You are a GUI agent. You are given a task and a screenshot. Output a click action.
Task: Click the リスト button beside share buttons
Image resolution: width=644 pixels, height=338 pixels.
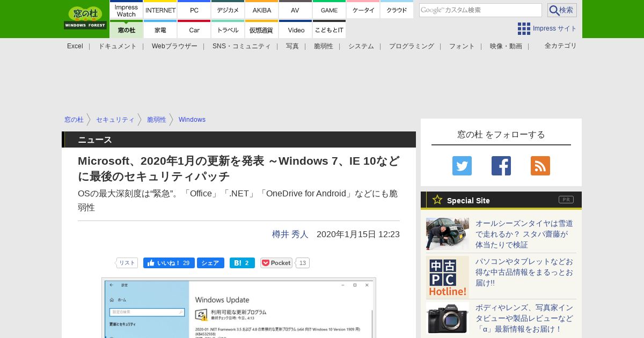(x=127, y=263)
